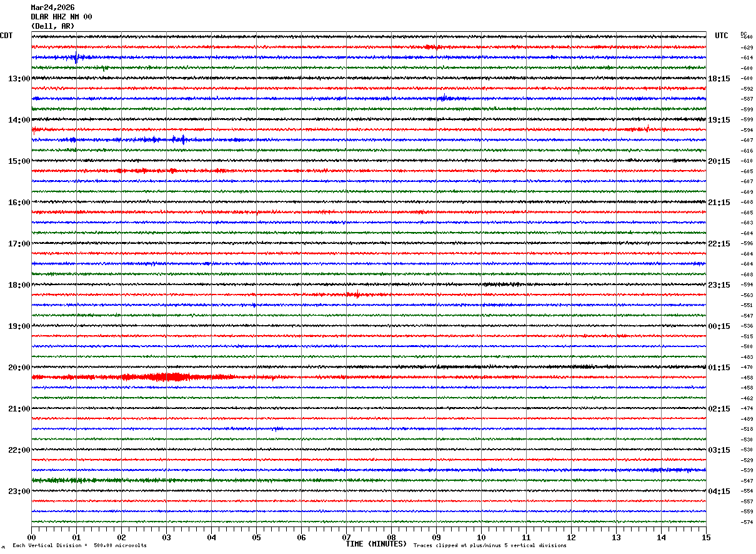Select the 23:00 CDT row label

click(x=19, y=491)
